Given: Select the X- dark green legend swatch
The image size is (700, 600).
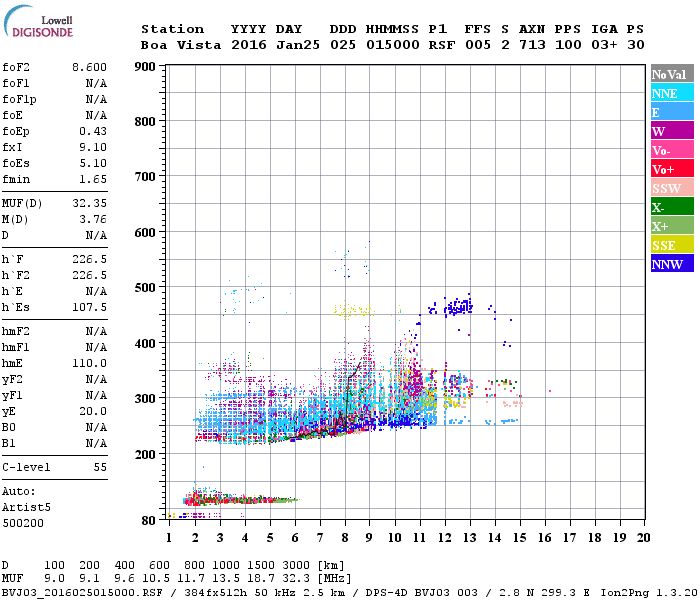Looking at the screenshot, I should coord(672,207).
